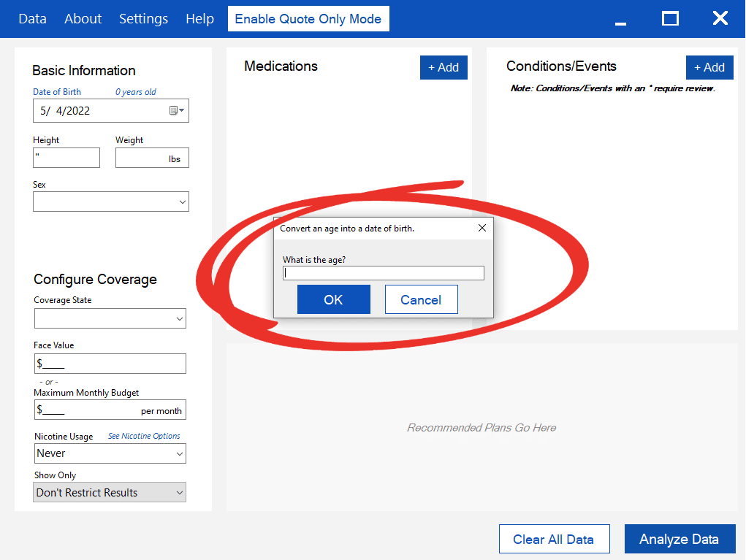Image resolution: width=746 pixels, height=560 pixels.
Task: Add a new condition or event
Action: click(x=709, y=67)
